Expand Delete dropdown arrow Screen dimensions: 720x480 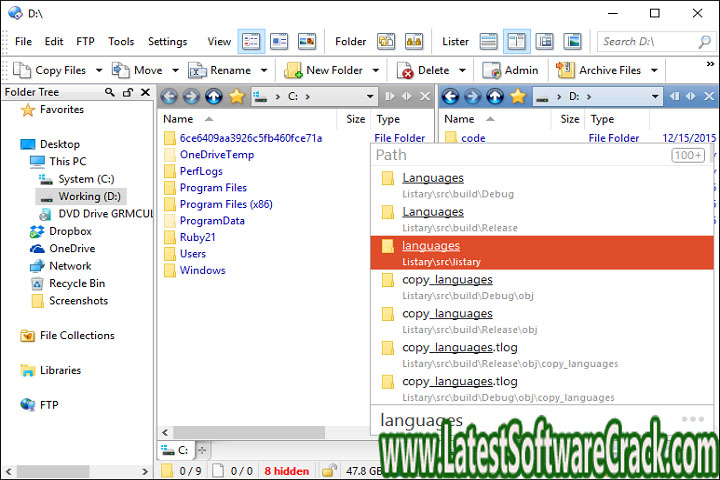462,71
